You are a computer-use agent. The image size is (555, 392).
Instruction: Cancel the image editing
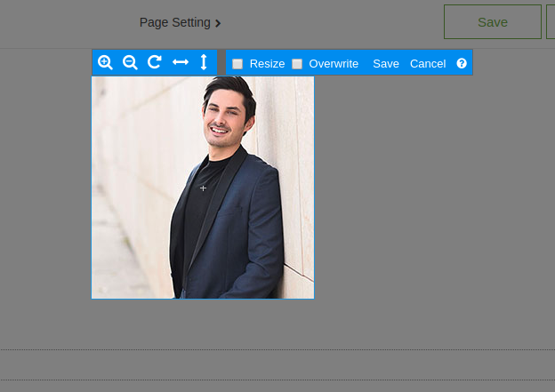point(428,64)
